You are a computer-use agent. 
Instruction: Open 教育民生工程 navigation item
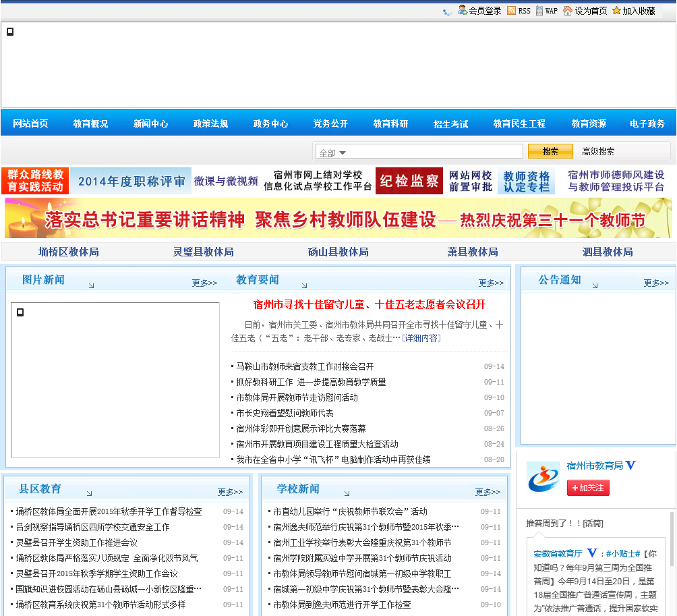tap(519, 123)
